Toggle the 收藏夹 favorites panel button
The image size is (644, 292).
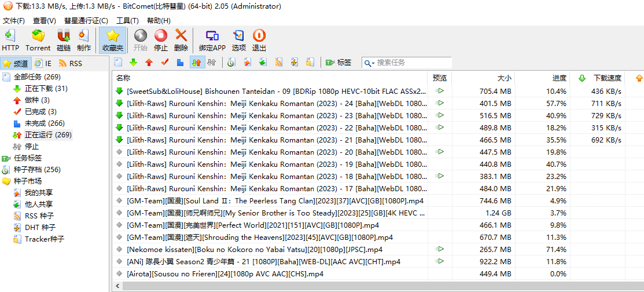[112, 40]
